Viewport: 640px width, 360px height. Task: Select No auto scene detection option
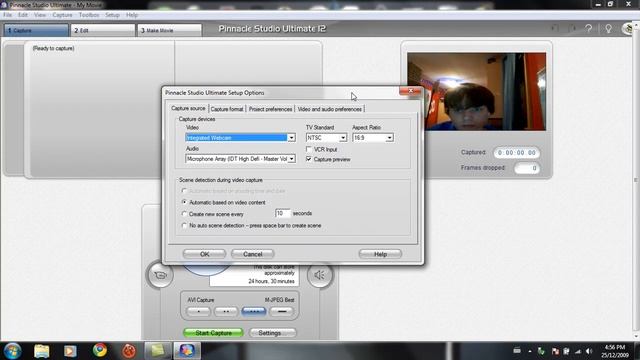pyautogui.click(x=184, y=225)
